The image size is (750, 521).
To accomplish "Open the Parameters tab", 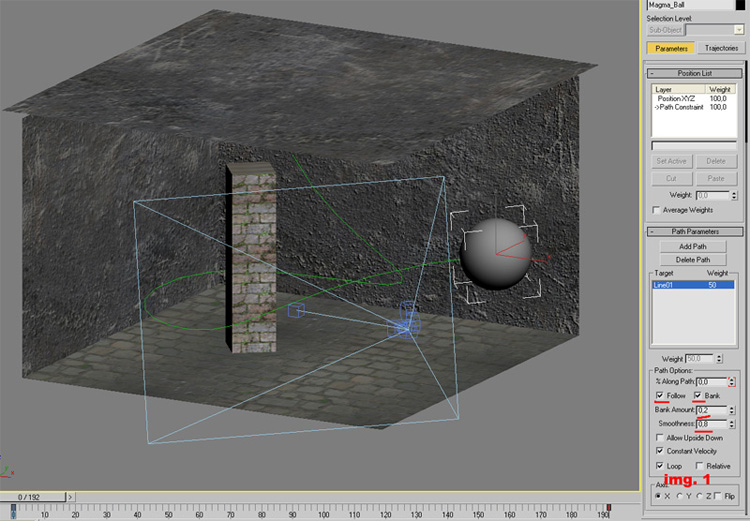I will tap(671, 48).
